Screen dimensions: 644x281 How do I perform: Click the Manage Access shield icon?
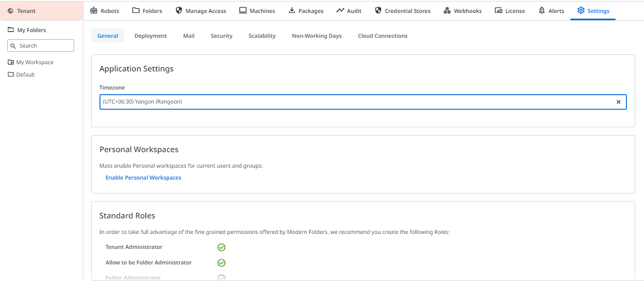pos(179,10)
